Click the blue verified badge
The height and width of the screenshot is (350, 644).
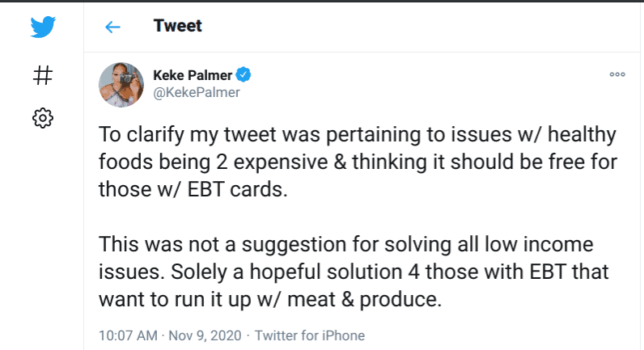(x=243, y=75)
